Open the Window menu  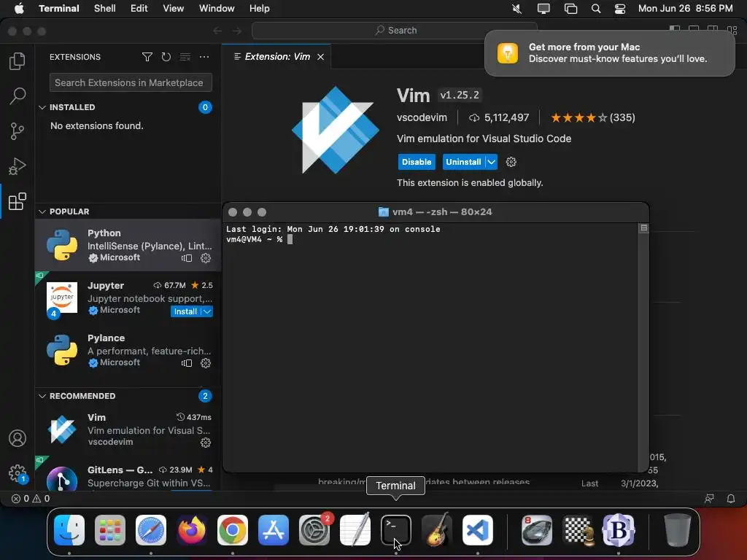pos(217,9)
